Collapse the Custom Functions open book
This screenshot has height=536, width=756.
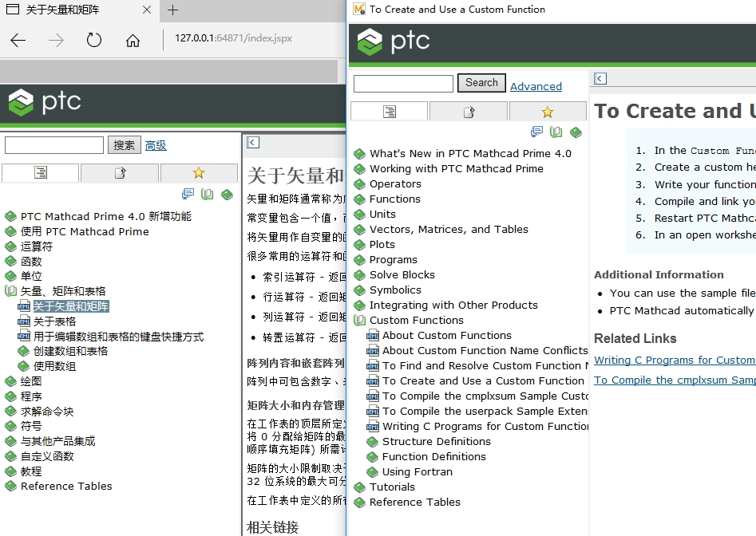pos(359,321)
